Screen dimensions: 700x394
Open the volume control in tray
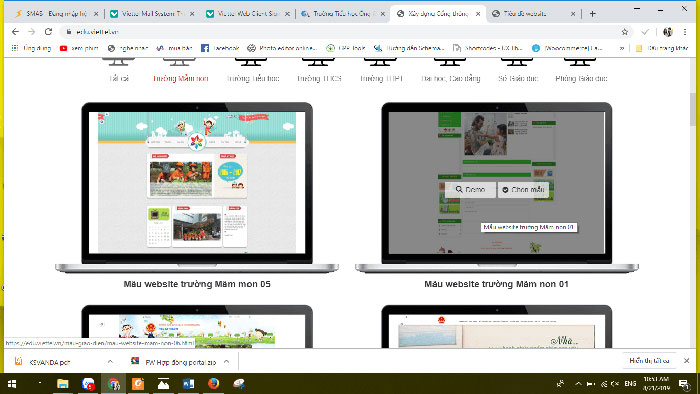coord(616,384)
